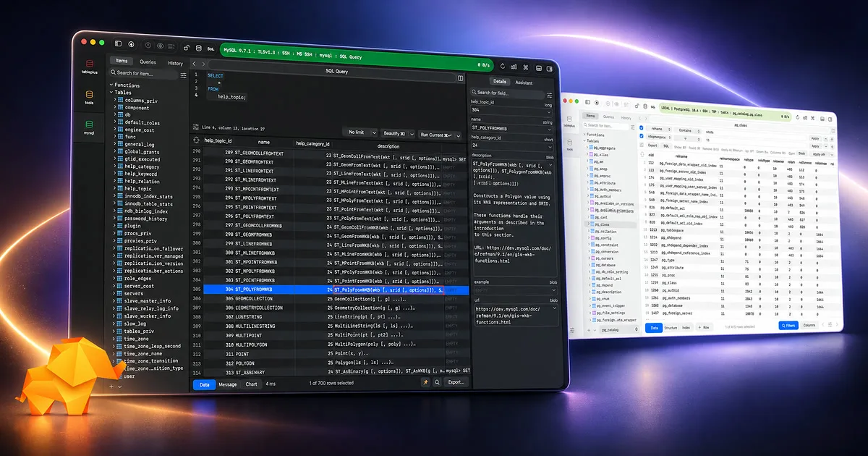868x456 pixels.
Task: Switch to the Queries tab
Action: pyautogui.click(x=148, y=62)
